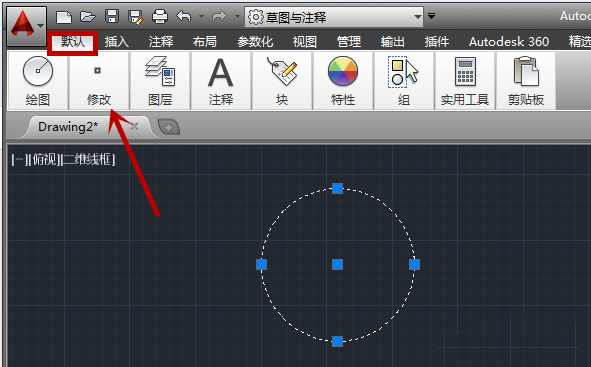This screenshot has width=591, height=367.
Task: Open the 剪贴板 clipboard panel
Action: click(526, 81)
